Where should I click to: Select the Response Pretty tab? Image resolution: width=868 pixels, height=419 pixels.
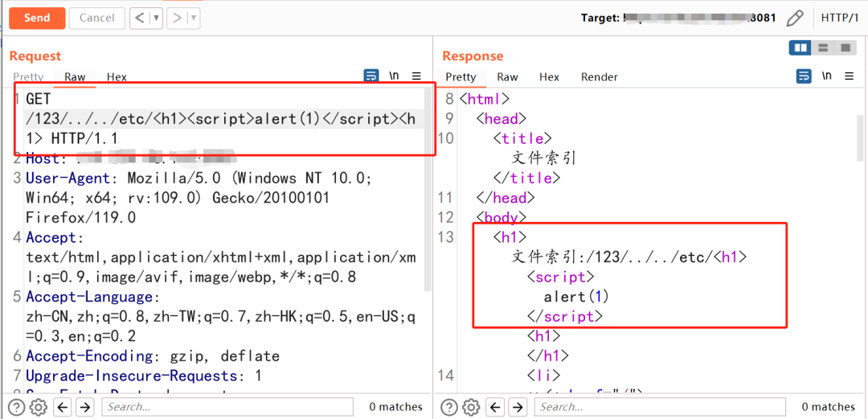point(461,77)
